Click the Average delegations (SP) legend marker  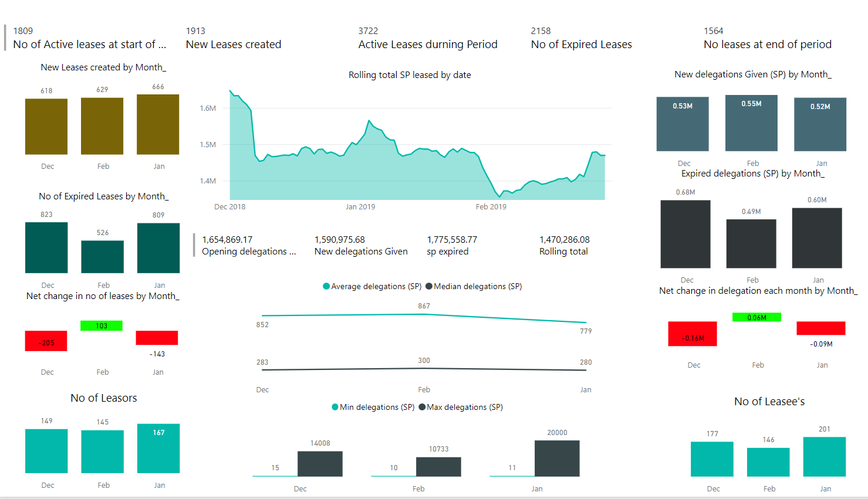pos(326,286)
